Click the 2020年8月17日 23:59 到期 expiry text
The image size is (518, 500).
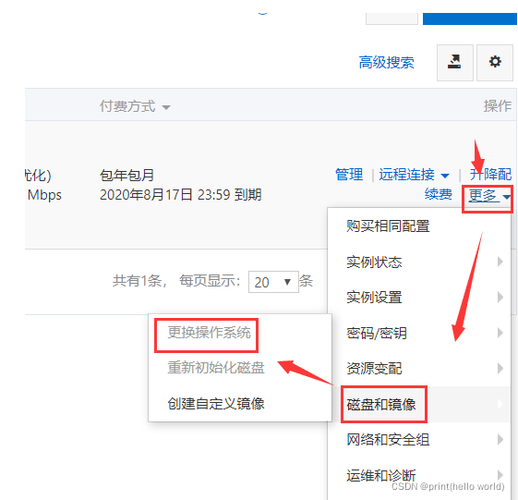[x=180, y=195]
